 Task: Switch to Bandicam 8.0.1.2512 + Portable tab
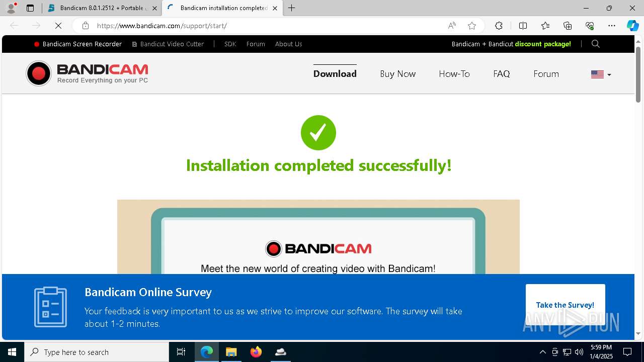[x=102, y=8]
